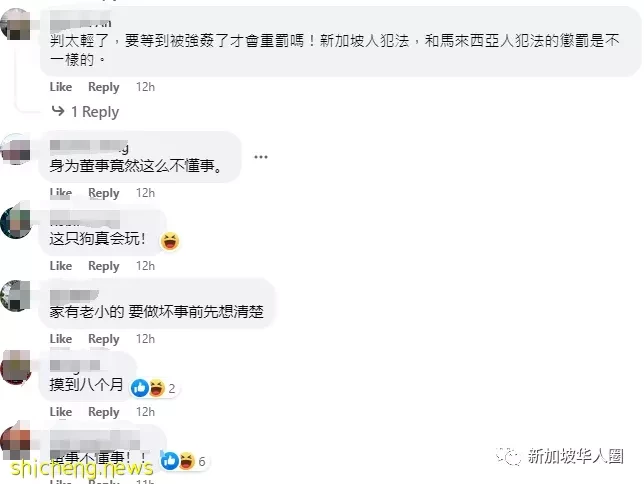
Task: Click curved reply arrow icon beside '1 Reply'
Action: (58, 111)
